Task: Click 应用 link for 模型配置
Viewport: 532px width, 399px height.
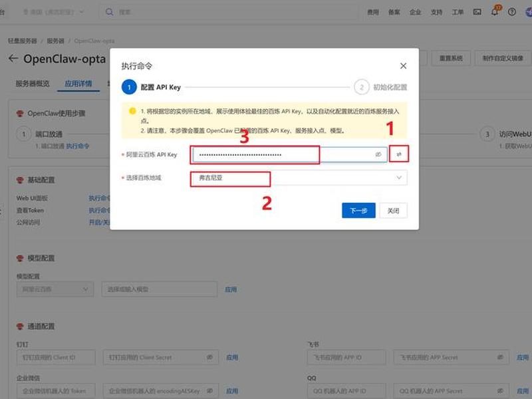Action: [231, 289]
